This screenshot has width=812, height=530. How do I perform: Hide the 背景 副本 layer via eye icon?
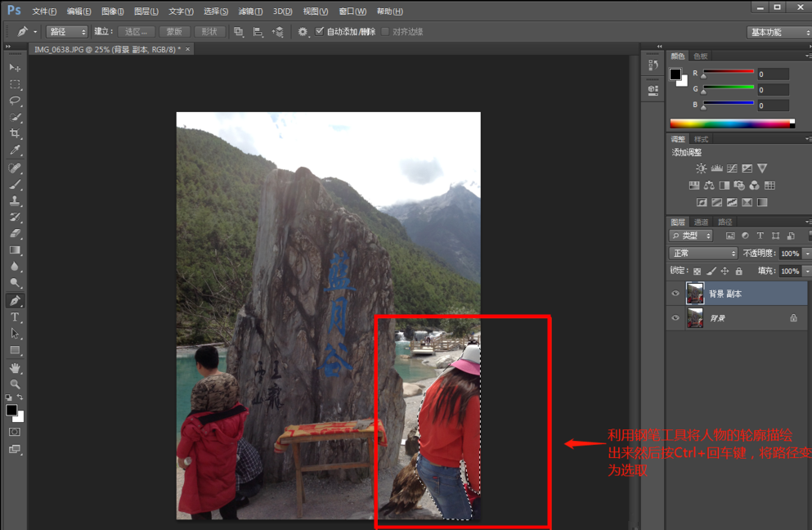click(x=675, y=294)
